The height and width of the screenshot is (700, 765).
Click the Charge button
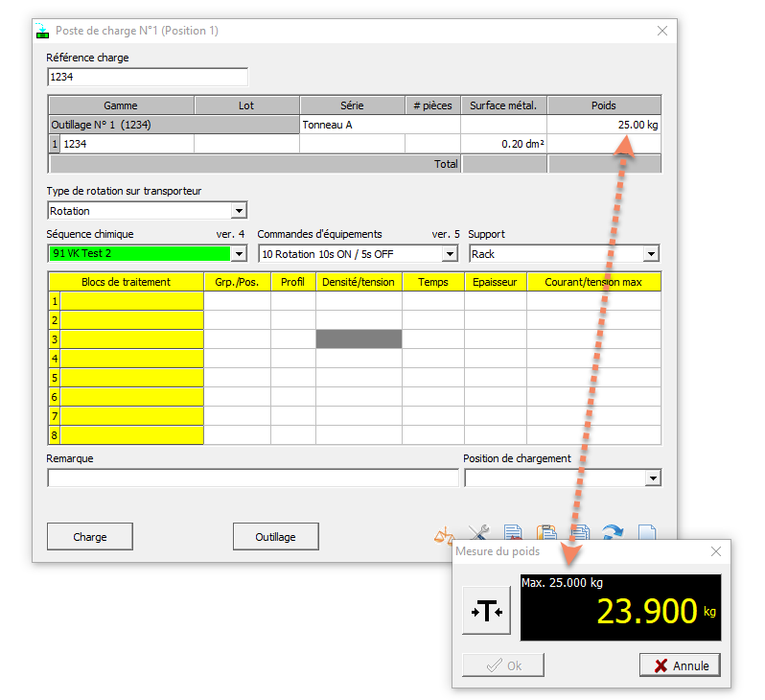click(90, 537)
